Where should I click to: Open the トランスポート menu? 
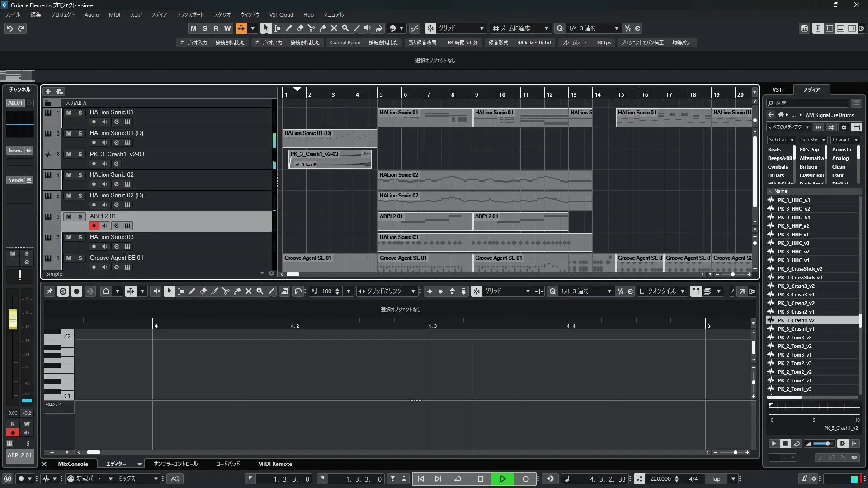click(x=190, y=15)
